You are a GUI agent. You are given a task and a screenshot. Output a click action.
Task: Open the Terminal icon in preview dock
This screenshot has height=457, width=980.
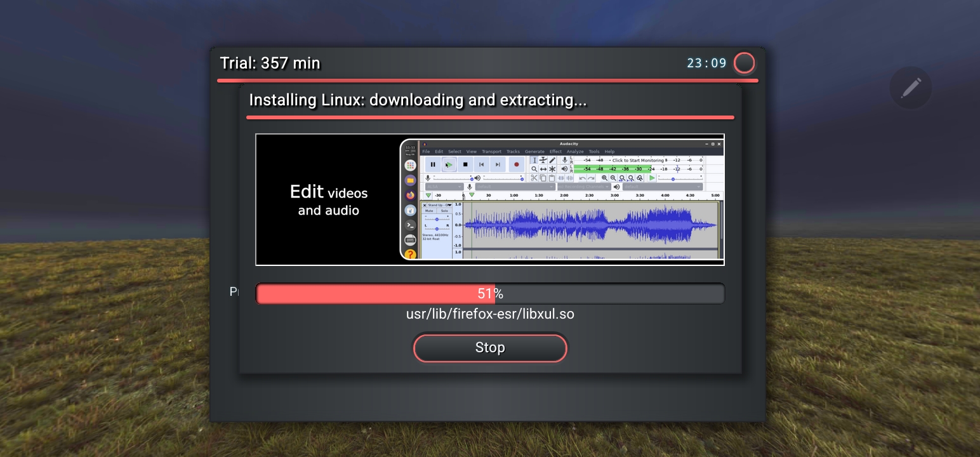[410, 225]
